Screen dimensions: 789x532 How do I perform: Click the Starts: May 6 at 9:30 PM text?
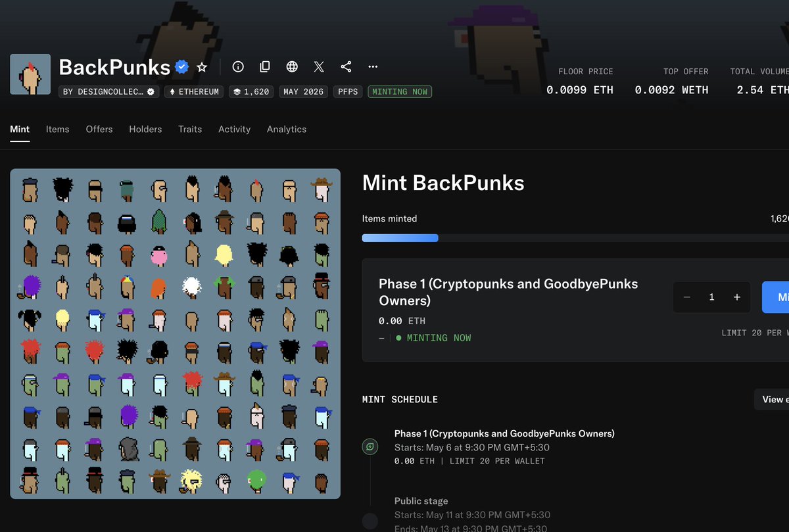point(472,447)
